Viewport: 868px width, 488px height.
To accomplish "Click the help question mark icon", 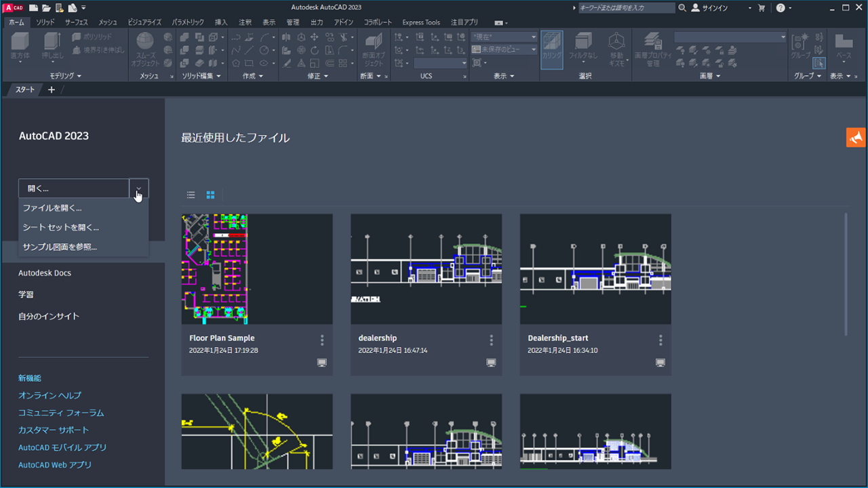I will tap(780, 8).
